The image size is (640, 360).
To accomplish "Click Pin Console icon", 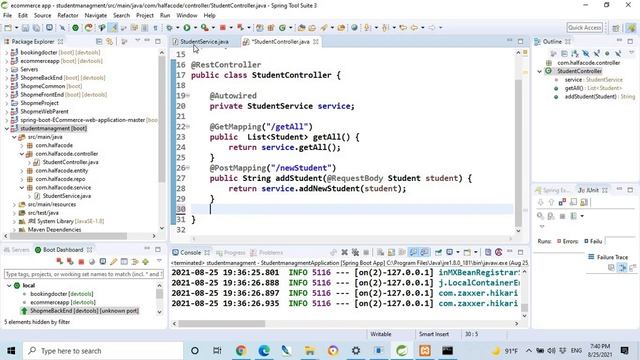I will pos(438,252).
